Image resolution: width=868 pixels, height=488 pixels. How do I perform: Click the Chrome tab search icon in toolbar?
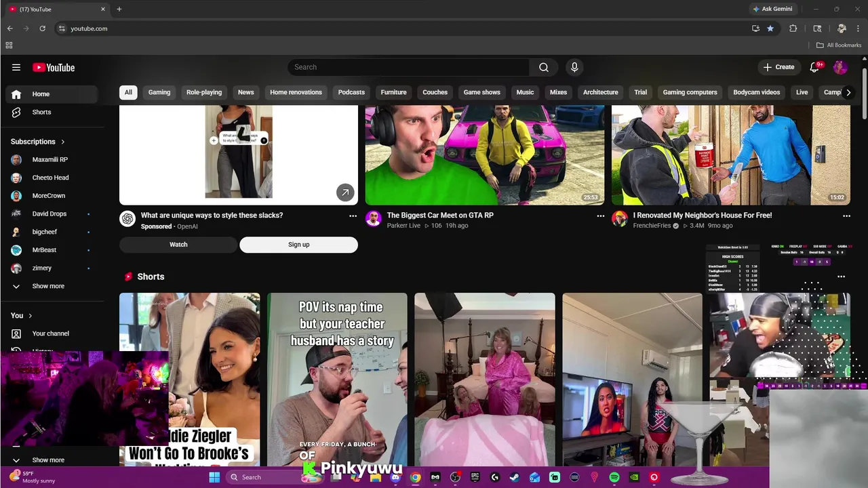point(817,28)
